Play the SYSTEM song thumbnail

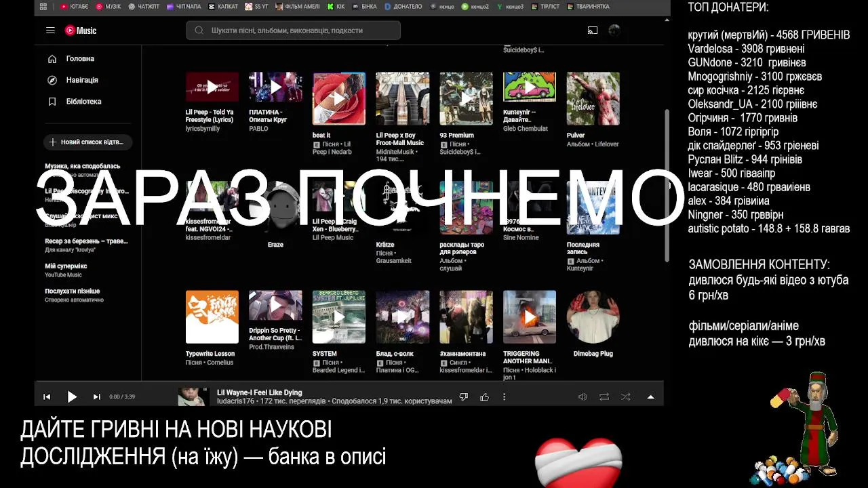click(339, 317)
